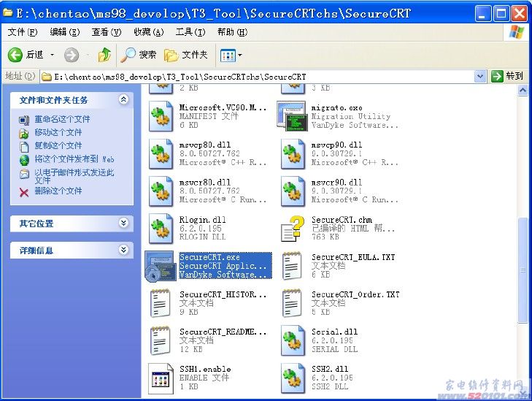Image resolution: width=532 pixels, height=401 pixels.
Task: Select the SecureCRT_EULA.TXT text file icon
Action: click(x=292, y=266)
